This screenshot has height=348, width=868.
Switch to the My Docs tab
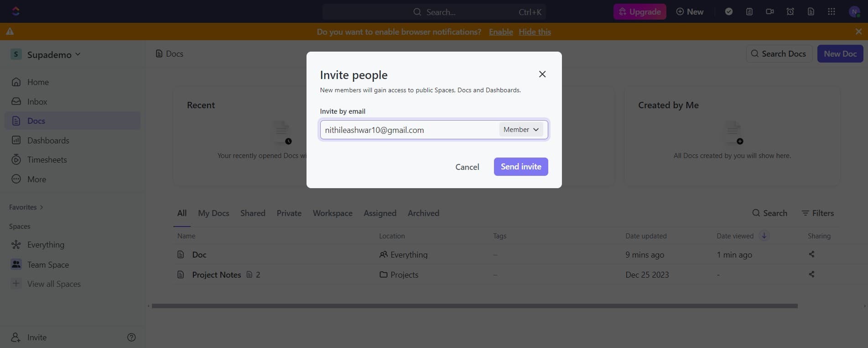tap(213, 213)
